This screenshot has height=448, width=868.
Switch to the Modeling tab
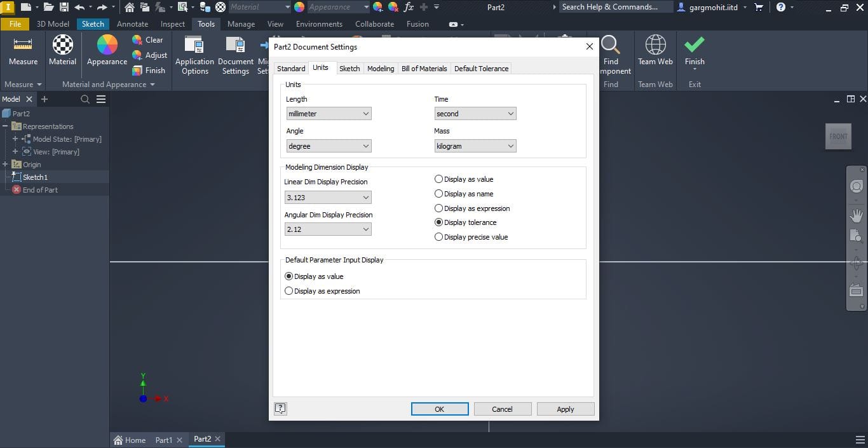(x=381, y=69)
